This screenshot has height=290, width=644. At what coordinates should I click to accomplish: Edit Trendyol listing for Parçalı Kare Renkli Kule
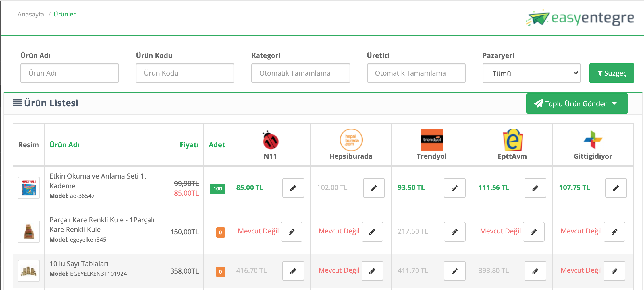coord(454,232)
